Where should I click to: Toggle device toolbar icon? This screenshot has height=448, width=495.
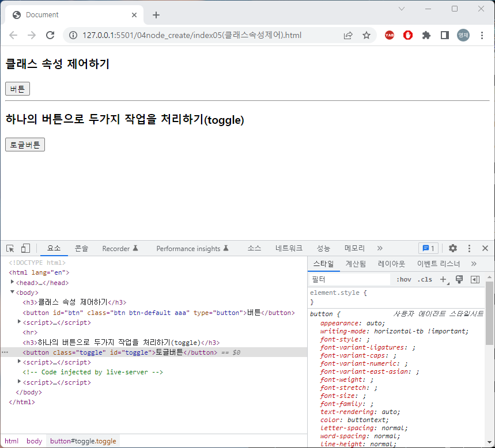click(25, 249)
